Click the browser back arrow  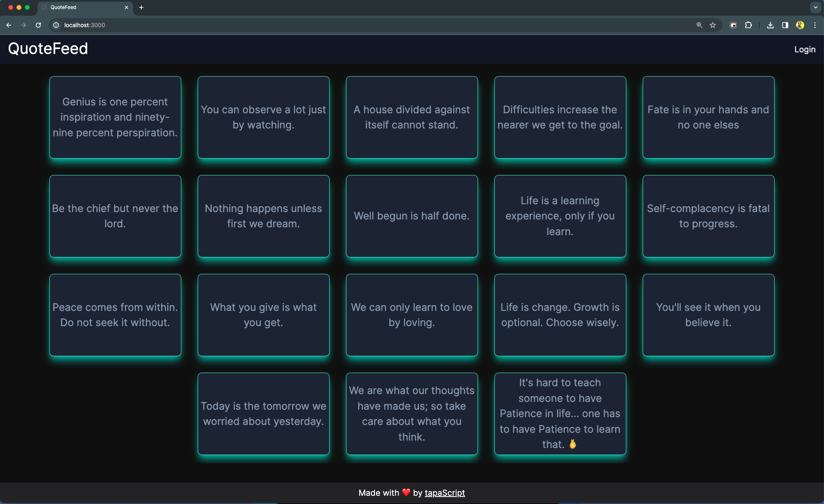click(x=9, y=25)
